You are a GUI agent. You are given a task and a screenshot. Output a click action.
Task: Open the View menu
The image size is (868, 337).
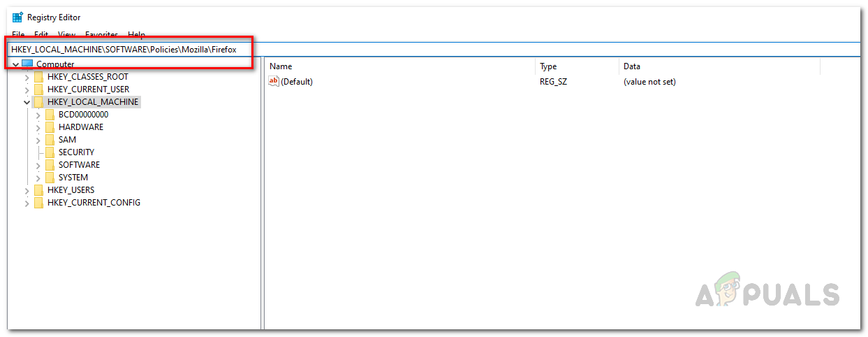point(67,34)
